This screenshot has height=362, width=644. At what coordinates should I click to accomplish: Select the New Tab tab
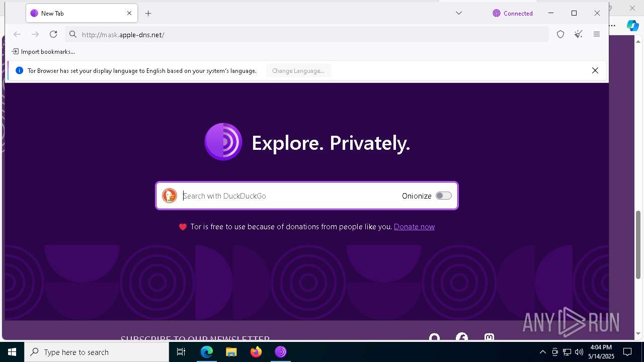[82, 14]
